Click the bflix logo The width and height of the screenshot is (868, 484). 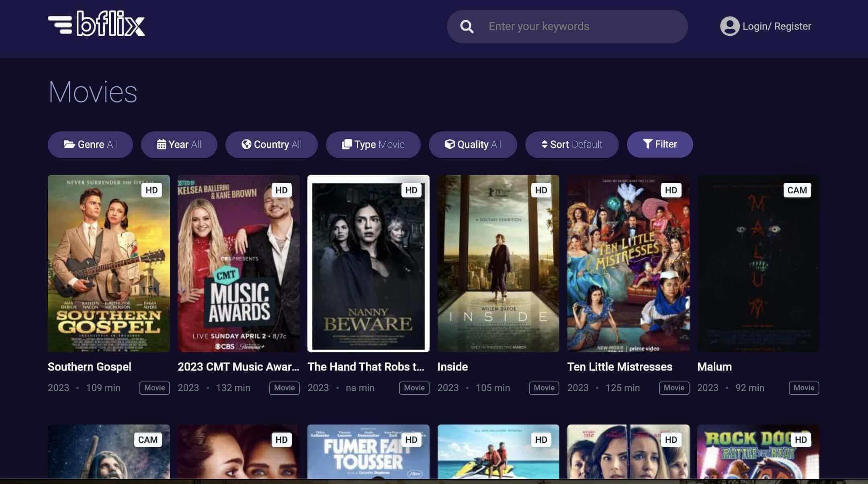click(x=96, y=24)
